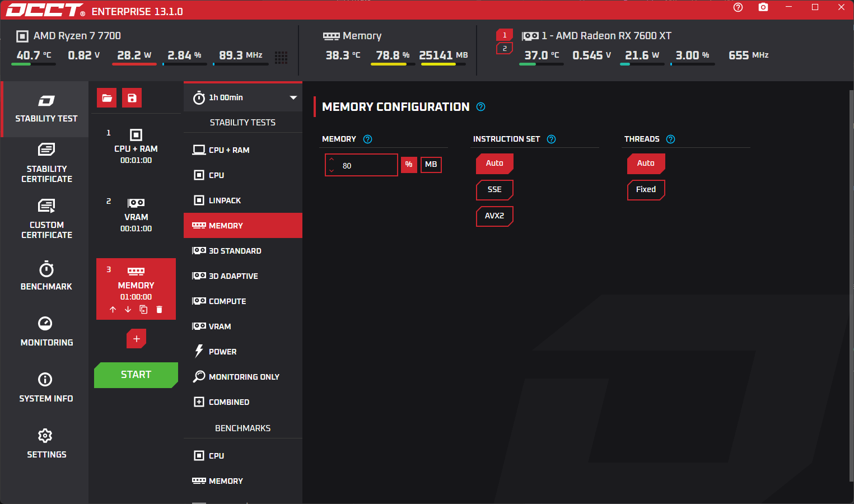Switch to GPU 2 in the header

pyautogui.click(x=505, y=49)
